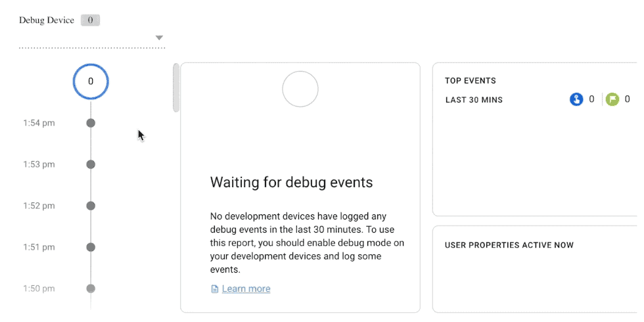Select the 1:54 pm timeline dot
This screenshot has width=644, height=322.
coord(91,123)
